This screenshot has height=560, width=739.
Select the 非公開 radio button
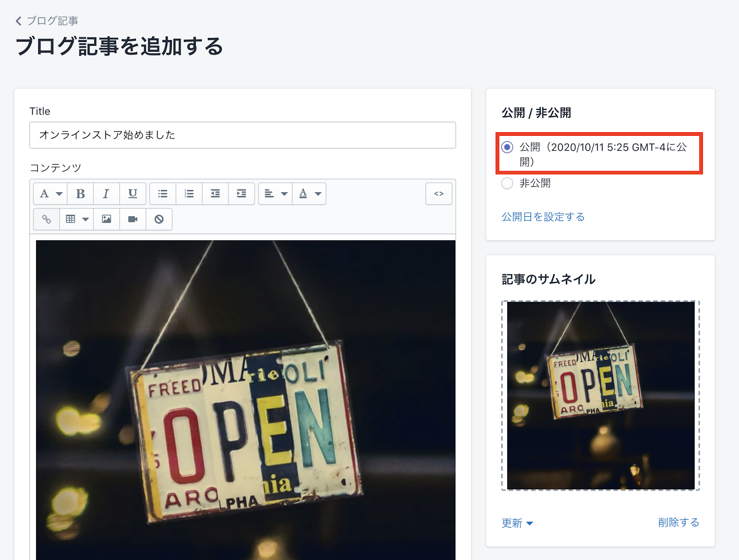[x=507, y=183]
